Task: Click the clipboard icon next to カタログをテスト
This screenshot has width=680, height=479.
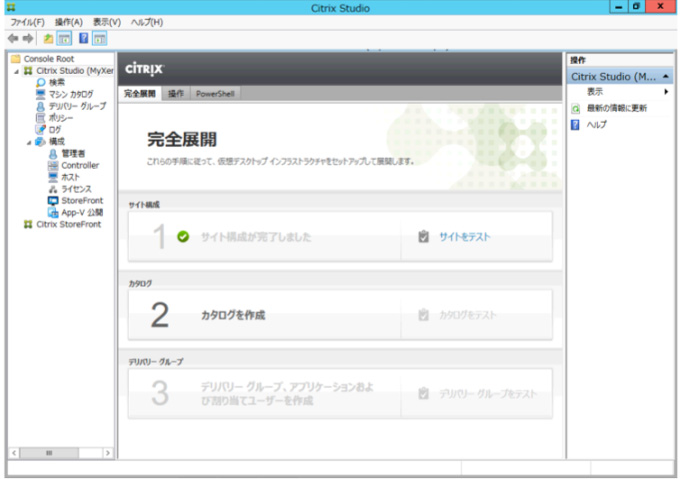Action: (x=423, y=315)
